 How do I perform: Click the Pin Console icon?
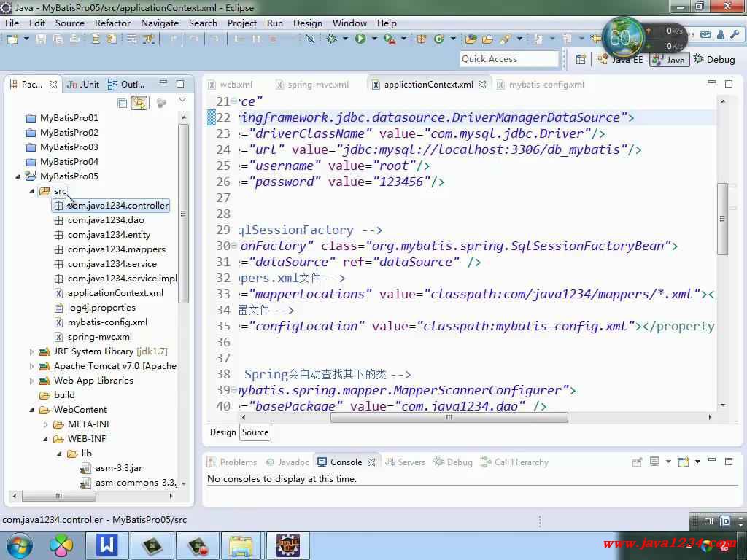[x=637, y=462]
